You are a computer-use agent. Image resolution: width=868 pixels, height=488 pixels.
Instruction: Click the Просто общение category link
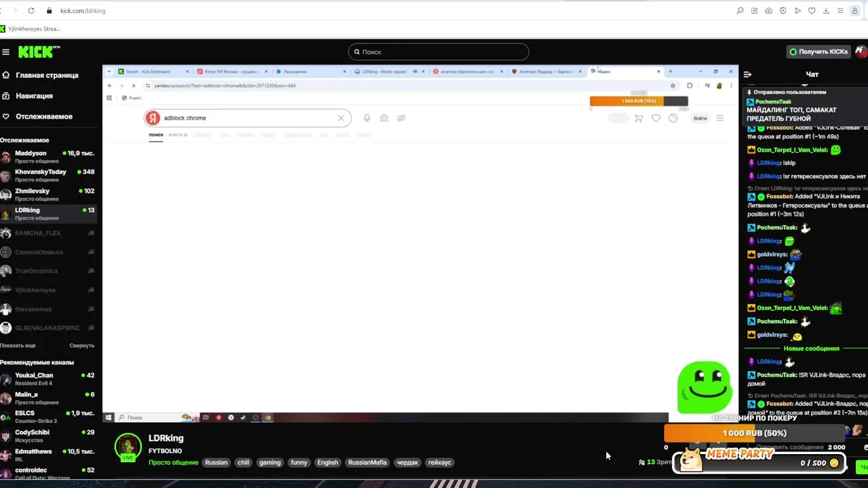[173, 463]
